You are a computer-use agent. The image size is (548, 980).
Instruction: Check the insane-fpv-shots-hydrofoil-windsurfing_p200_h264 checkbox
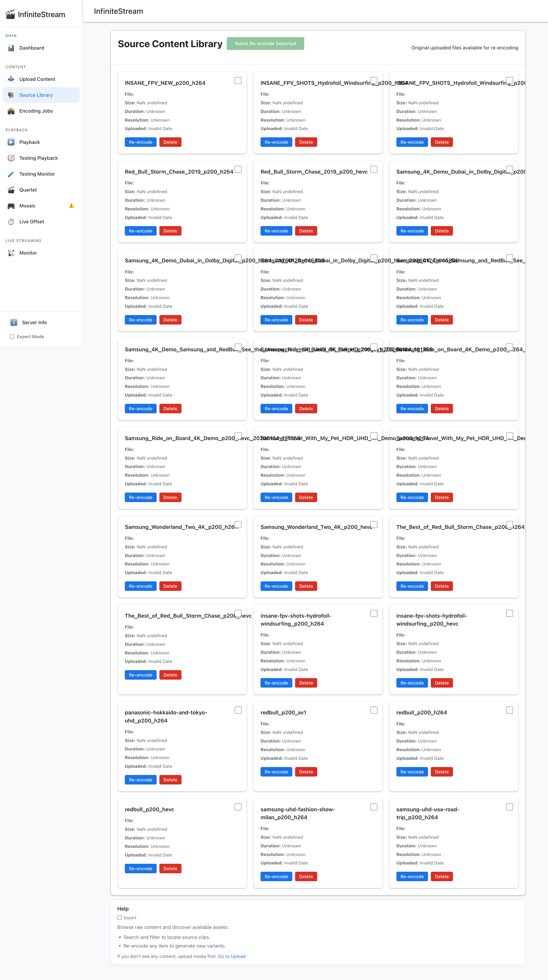(374, 613)
